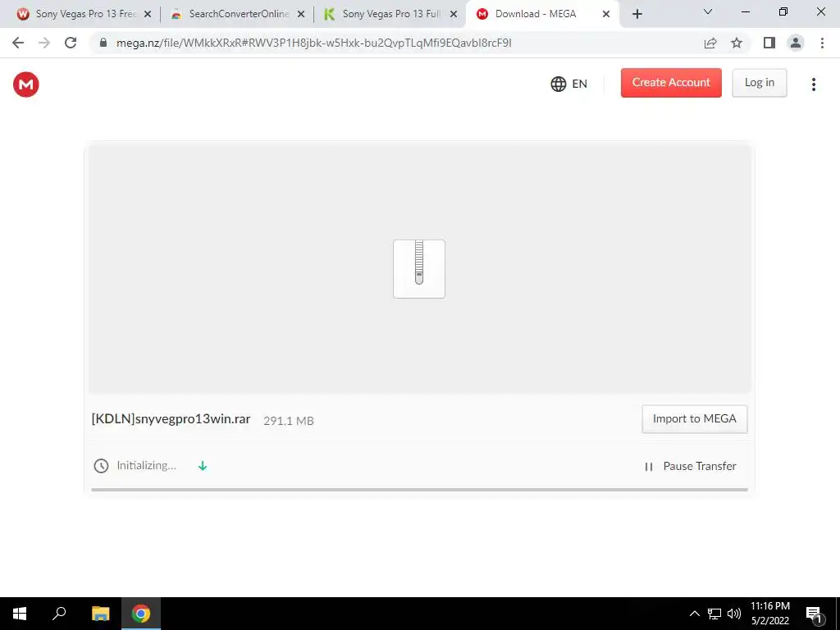Image resolution: width=840 pixels, height=630 pixels.
Task: Click the 291.1 MB file size text
Action: tap(289, 421)
